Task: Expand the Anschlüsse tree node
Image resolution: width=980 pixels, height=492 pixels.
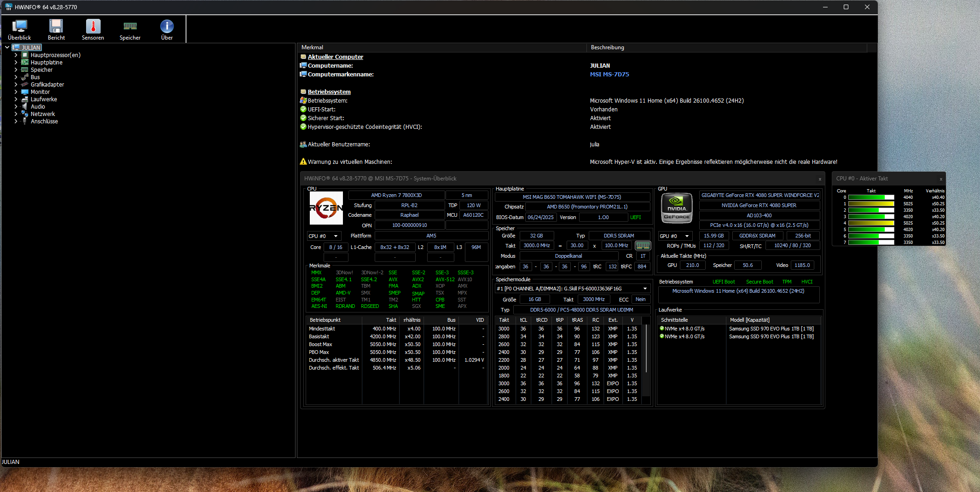Action: pyautogui.click(x=16, y=121)
